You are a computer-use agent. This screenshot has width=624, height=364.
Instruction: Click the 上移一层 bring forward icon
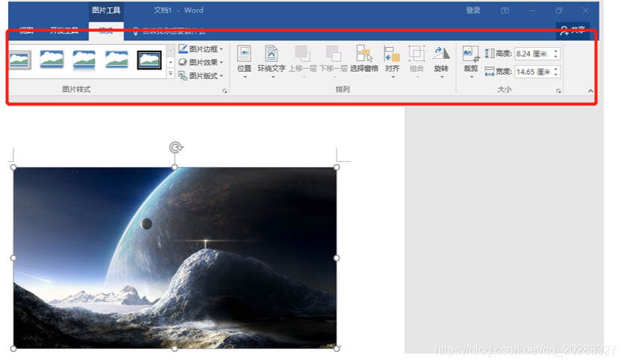coord(302,54)
